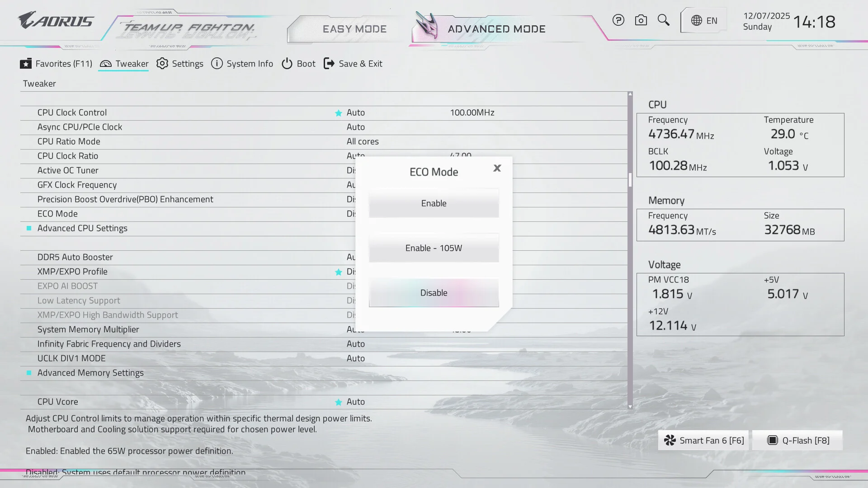Click the favorite star beside CPU Clock Control
868x488 pixels.
pos(338,113)
